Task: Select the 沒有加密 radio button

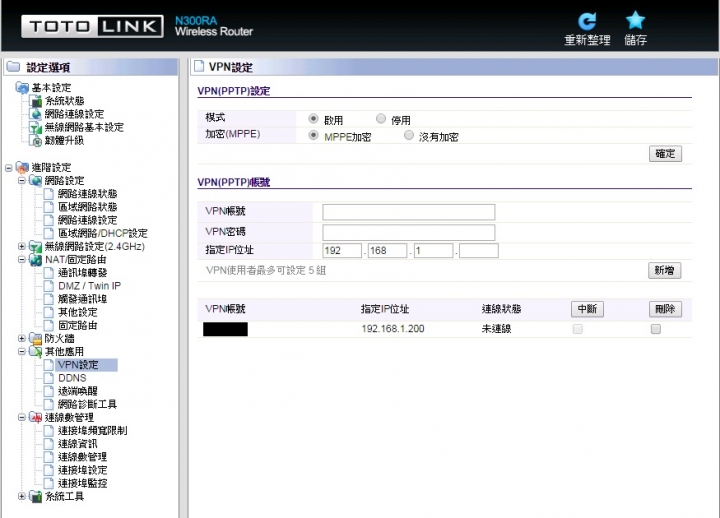Action: (409, 135)
